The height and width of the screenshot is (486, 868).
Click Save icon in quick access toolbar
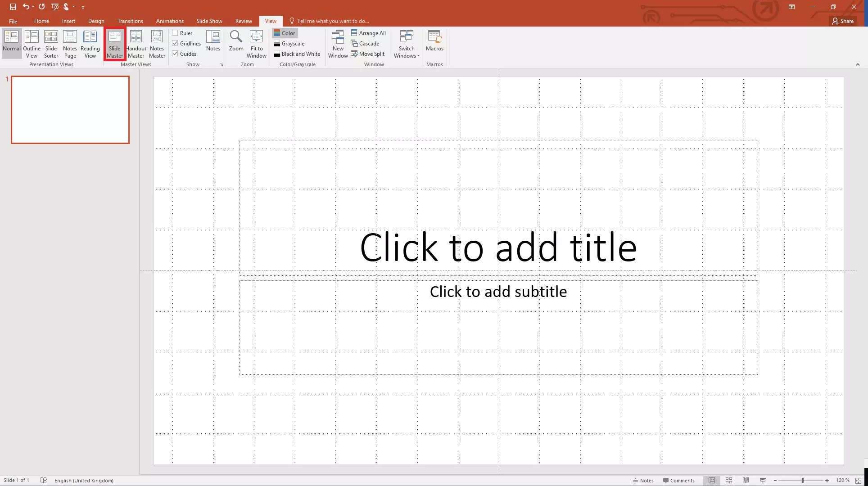pos(13,7)
